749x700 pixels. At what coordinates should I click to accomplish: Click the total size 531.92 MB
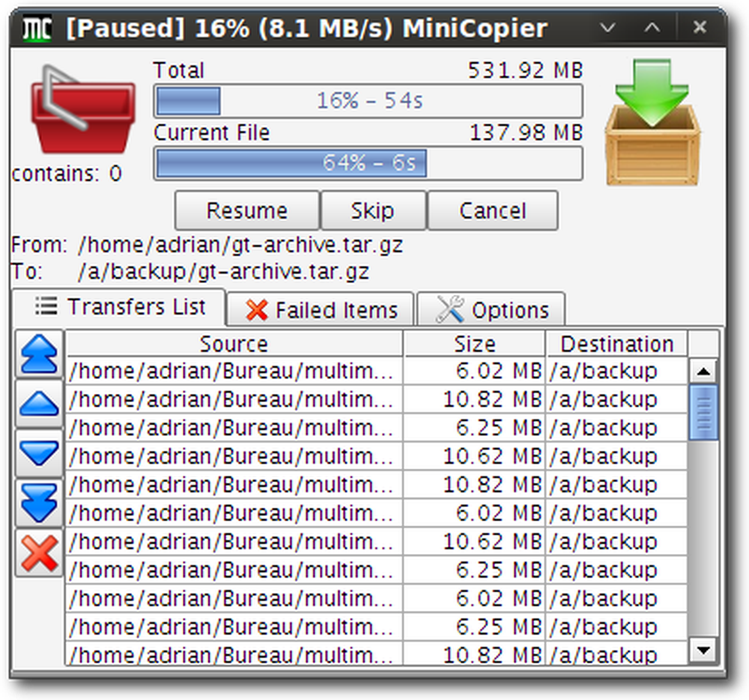point(525,70)
